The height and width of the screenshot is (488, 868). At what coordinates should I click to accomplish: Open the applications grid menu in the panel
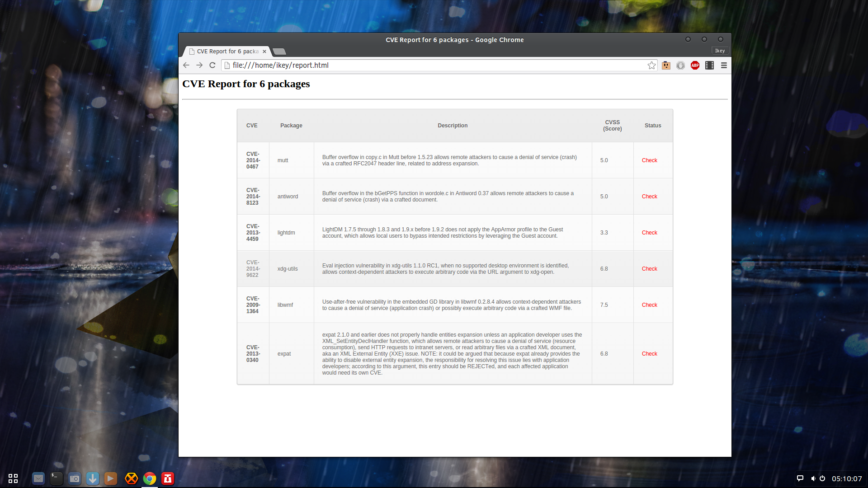point(13,478)
